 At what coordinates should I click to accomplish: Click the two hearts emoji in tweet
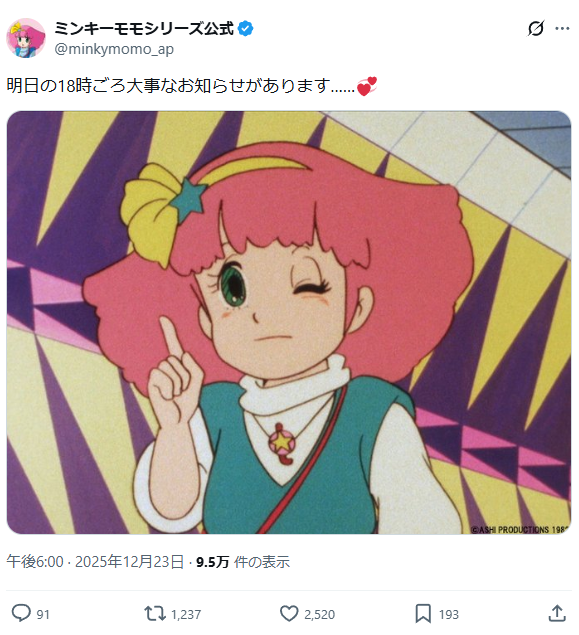[367, 86]
